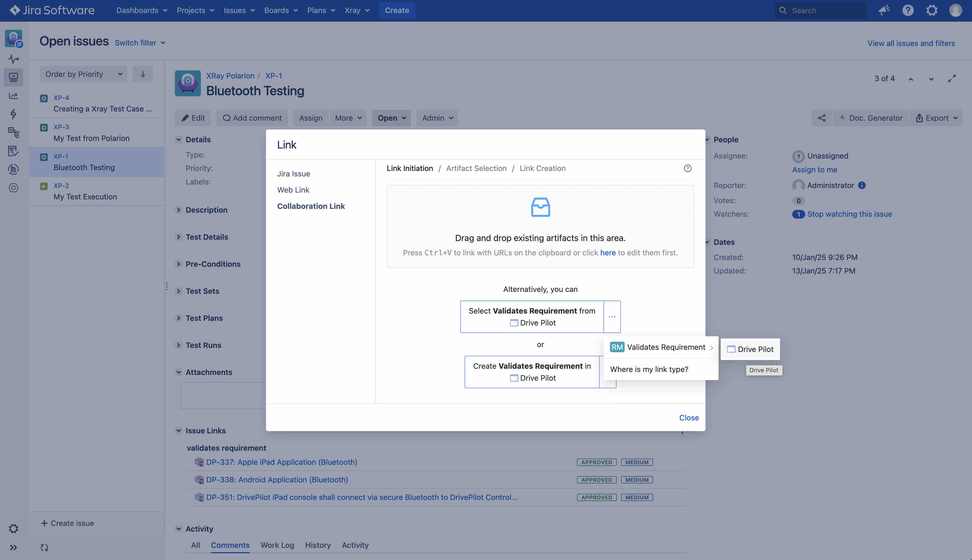Open the Export dropdown

(x=936, y=118)
